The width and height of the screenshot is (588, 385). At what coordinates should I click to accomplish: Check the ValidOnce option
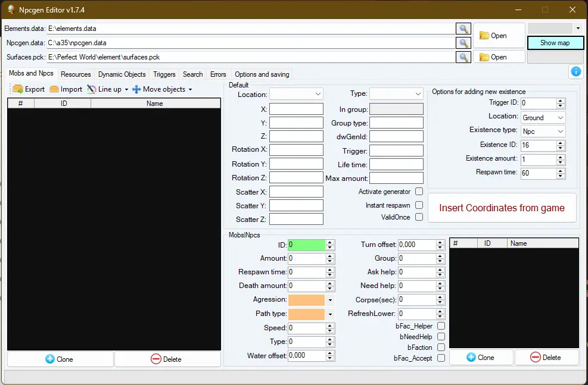click(419, 217)
